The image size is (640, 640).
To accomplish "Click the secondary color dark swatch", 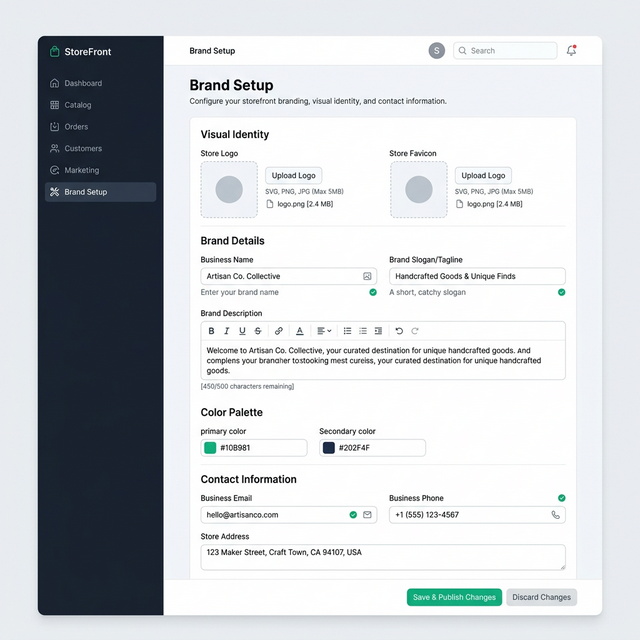I will (329, 448).
